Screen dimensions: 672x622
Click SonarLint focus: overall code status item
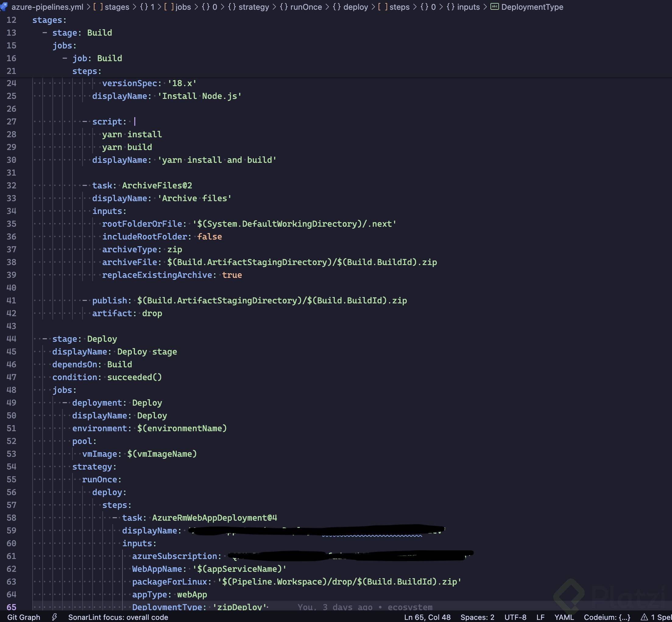(118, 617)
